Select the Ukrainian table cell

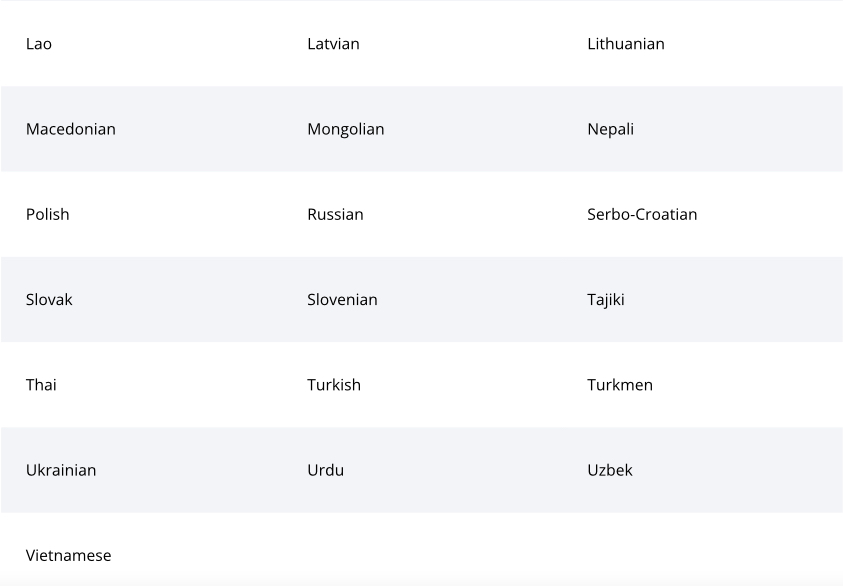(61, 470)
